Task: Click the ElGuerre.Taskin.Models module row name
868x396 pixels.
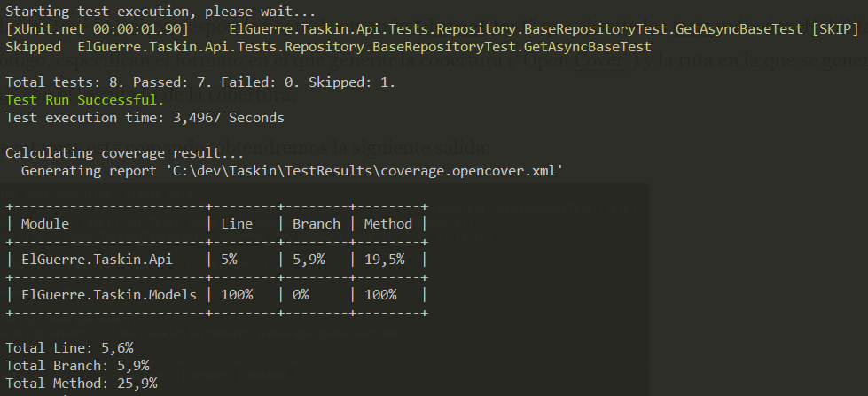Action: 109,294
